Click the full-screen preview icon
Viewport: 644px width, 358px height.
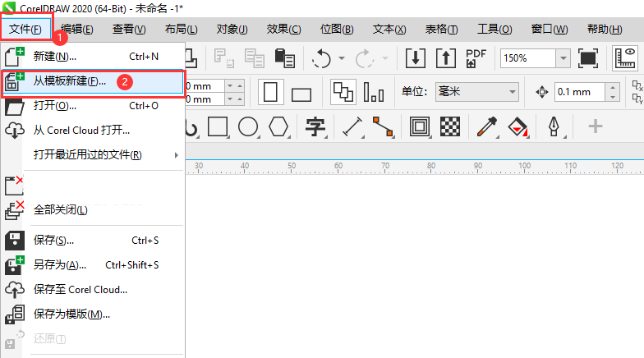[588, 57]
